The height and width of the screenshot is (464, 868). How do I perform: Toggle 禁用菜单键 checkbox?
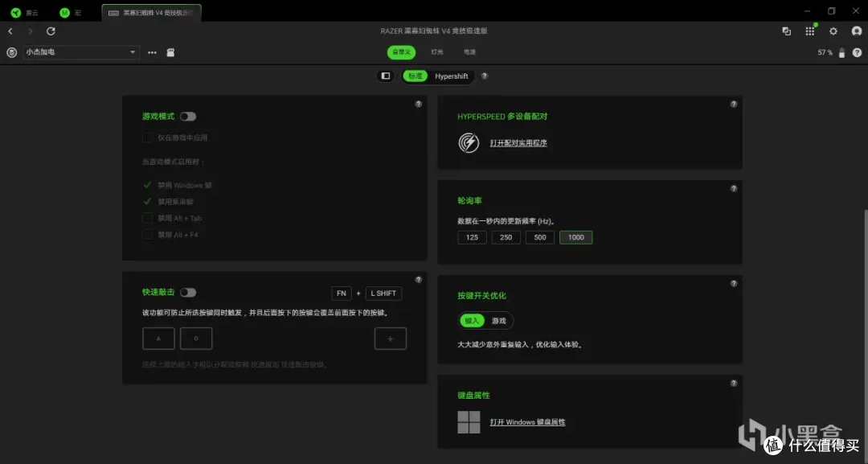click(147, 202)
